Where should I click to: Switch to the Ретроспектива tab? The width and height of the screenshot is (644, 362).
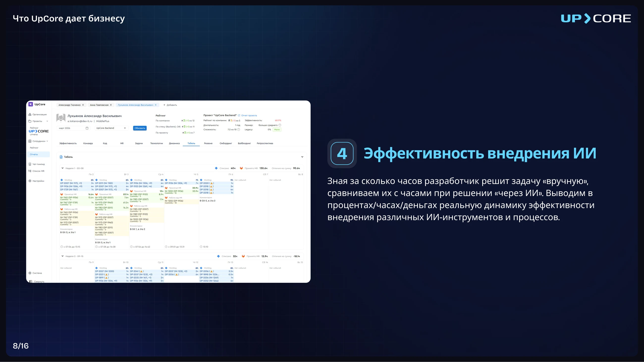[x=265, y=144]
